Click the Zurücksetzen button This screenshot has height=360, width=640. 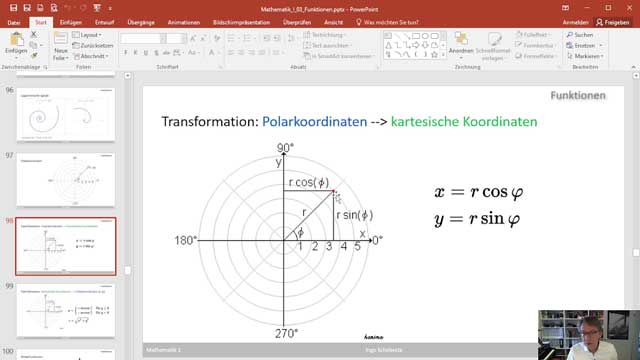[x=93, y=45]
